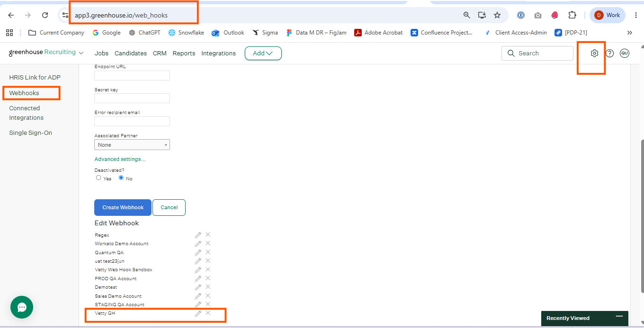Image resolution: width=644 pixels, height=328 pixels.
Task: Delete the Demotest webhook
Action: [208, 287]
